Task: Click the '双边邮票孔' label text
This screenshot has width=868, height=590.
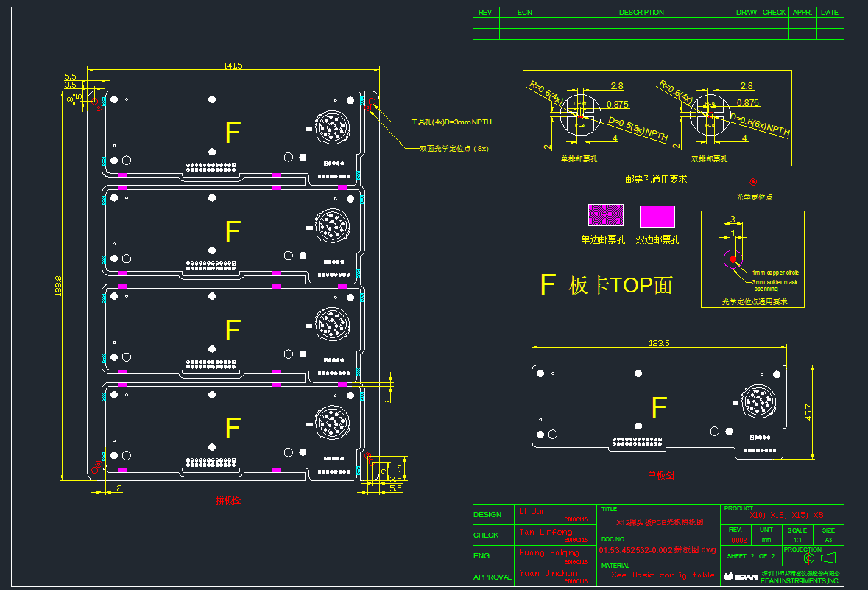Action: point(657,239)
